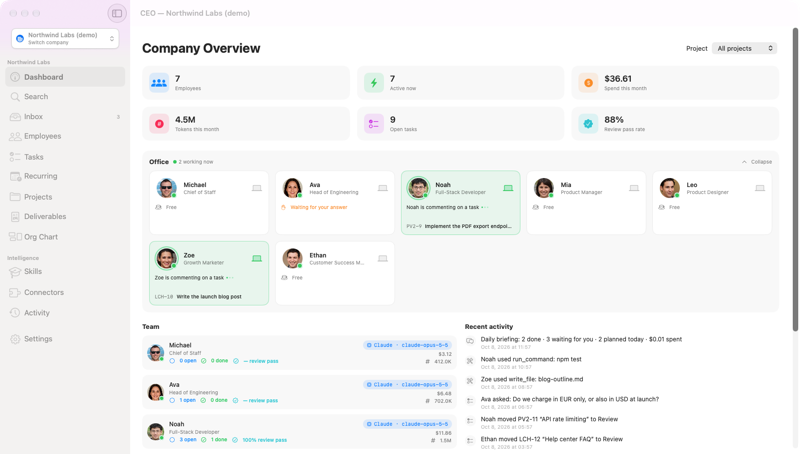Open Mia's avatar in the Office grid
The image size is (800, 454).
coord(544,188)
